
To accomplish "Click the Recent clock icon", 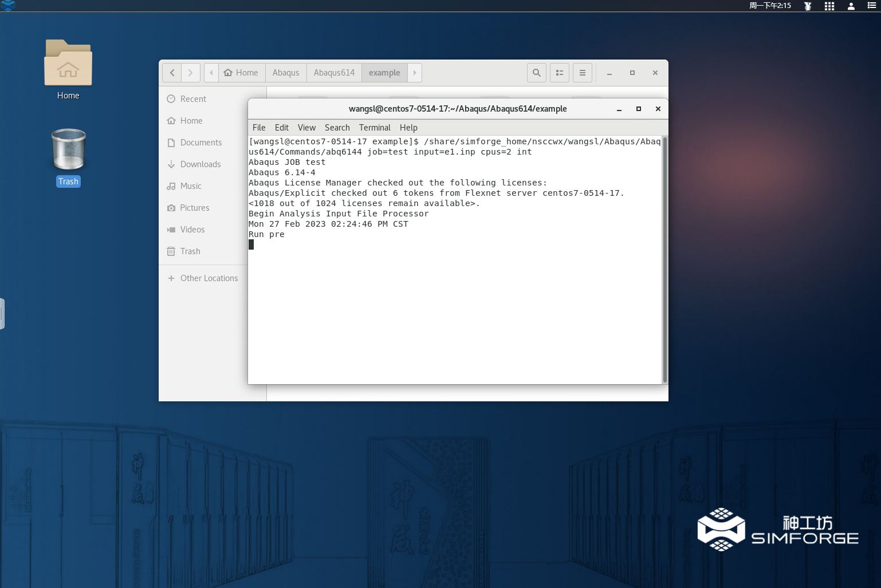I will point(171,99).
